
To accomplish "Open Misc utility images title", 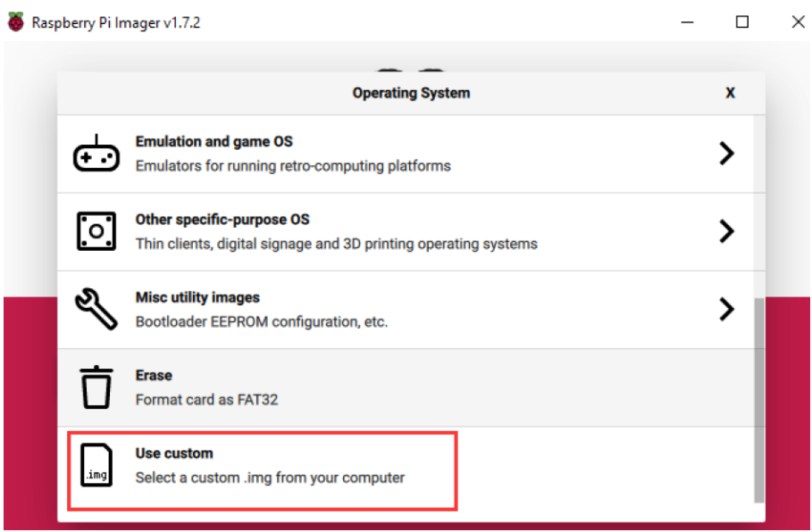I will 197,297.
